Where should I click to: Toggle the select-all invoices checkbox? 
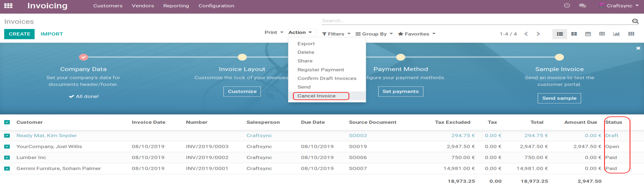pyautogui.click(x=7, y=122)
